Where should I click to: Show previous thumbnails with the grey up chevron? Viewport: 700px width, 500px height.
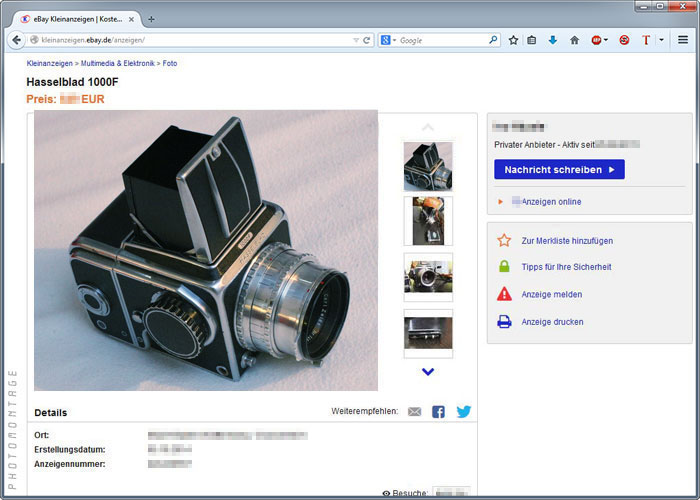pos(428,128)
